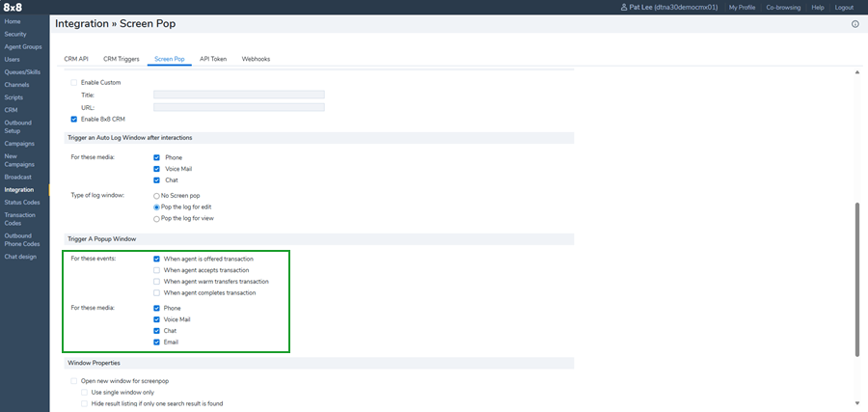Image resolution: width=868 pixels, height=412 pixels.
Task: Click the custom URL input field
Action: pos(238,107)
